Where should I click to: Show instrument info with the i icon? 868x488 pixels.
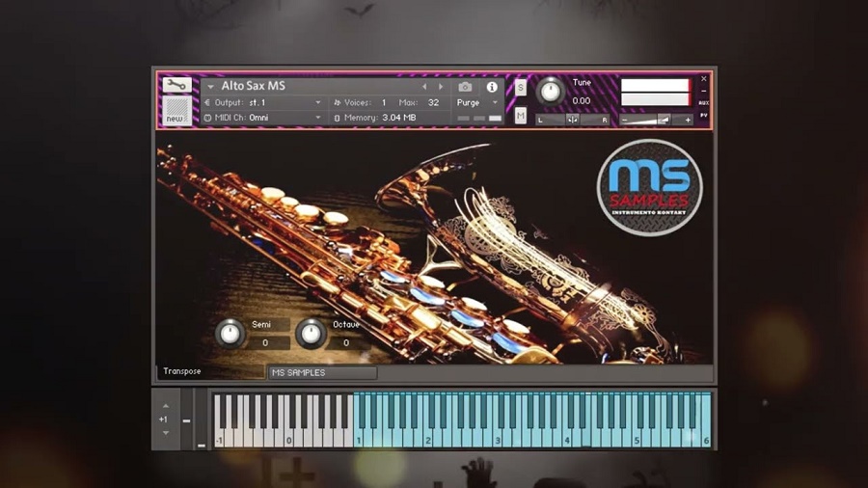pyautogui.click(x=492, y=87)
